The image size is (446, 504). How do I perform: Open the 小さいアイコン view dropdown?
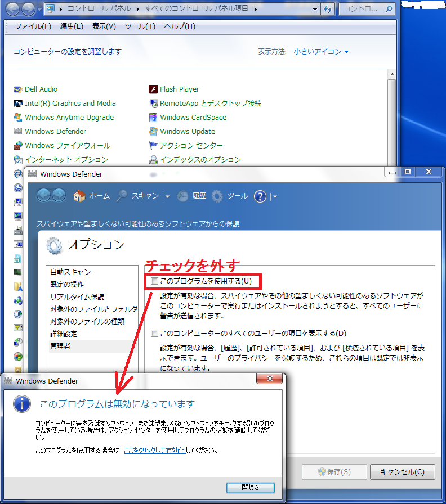pos(321,51)
